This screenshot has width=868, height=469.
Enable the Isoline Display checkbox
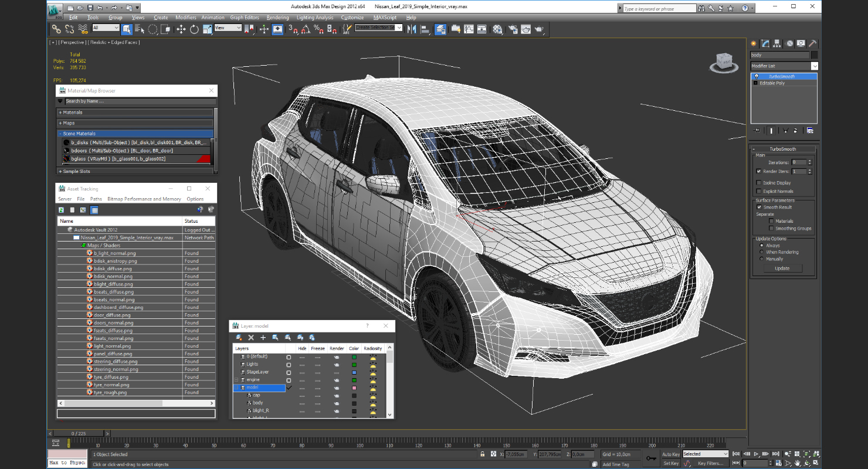pos(759,183)
